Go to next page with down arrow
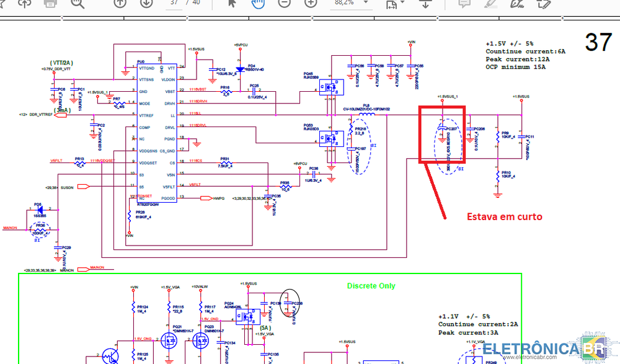The width and height of the screenshot is (620, 364). (146, 3)
